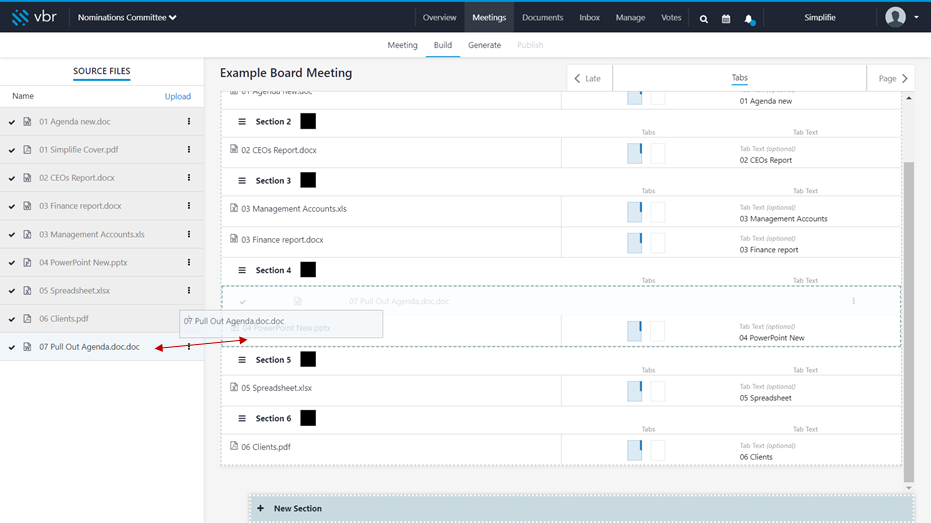This screenshot has height=523, width=931.
Task: Open options menu for 01 Simplifie Cover.pdf
Action: 189,150
